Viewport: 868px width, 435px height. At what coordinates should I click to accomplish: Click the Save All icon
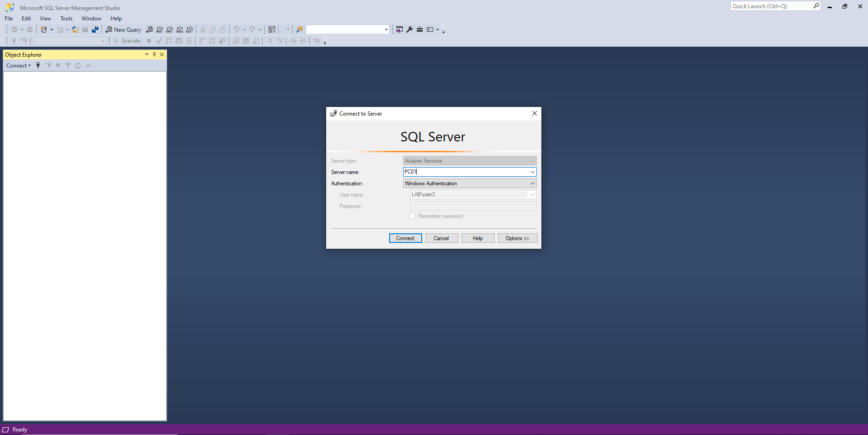[95, 29]
